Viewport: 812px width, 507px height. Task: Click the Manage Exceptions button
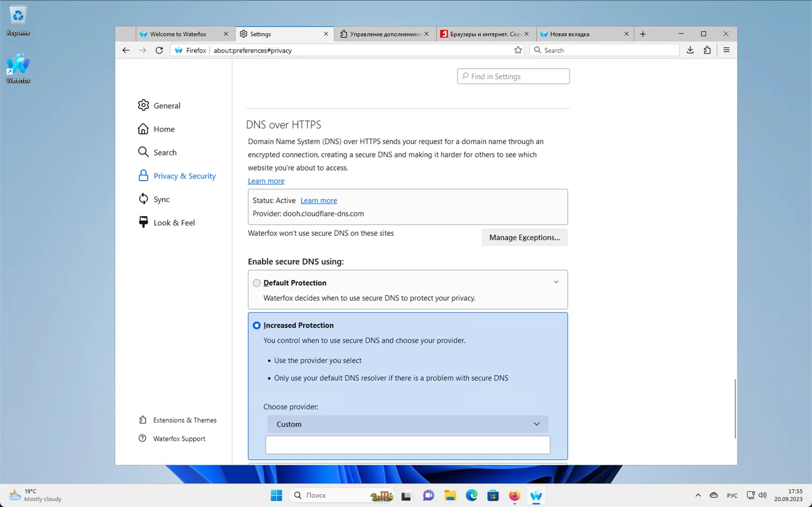tap(525, 238)
